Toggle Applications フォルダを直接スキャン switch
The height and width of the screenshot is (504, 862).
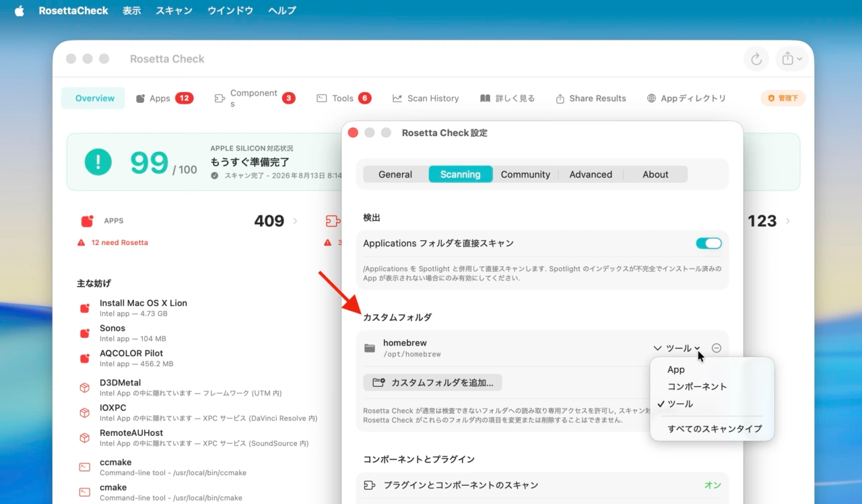pyautogui.click(x=708, y=244)
